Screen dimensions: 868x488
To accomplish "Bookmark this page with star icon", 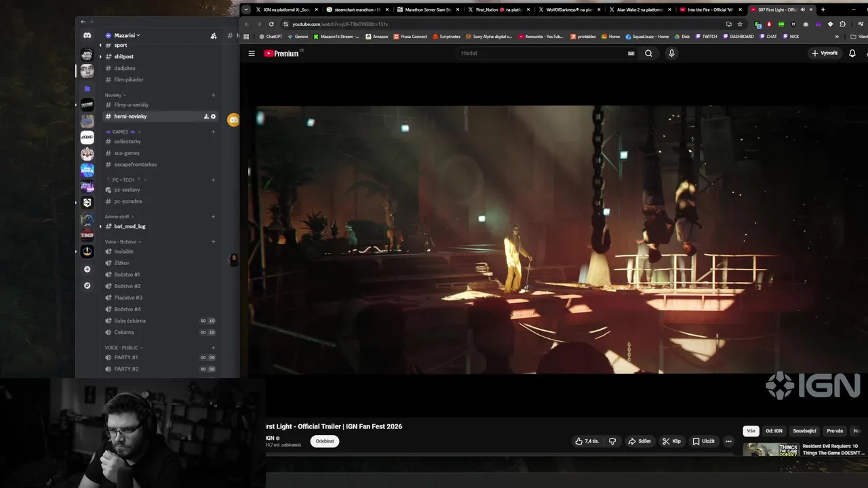I will (740, 24).
